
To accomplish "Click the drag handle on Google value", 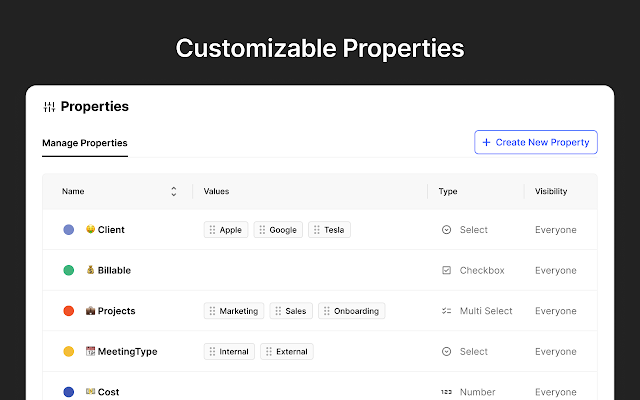I will [263, 230].
